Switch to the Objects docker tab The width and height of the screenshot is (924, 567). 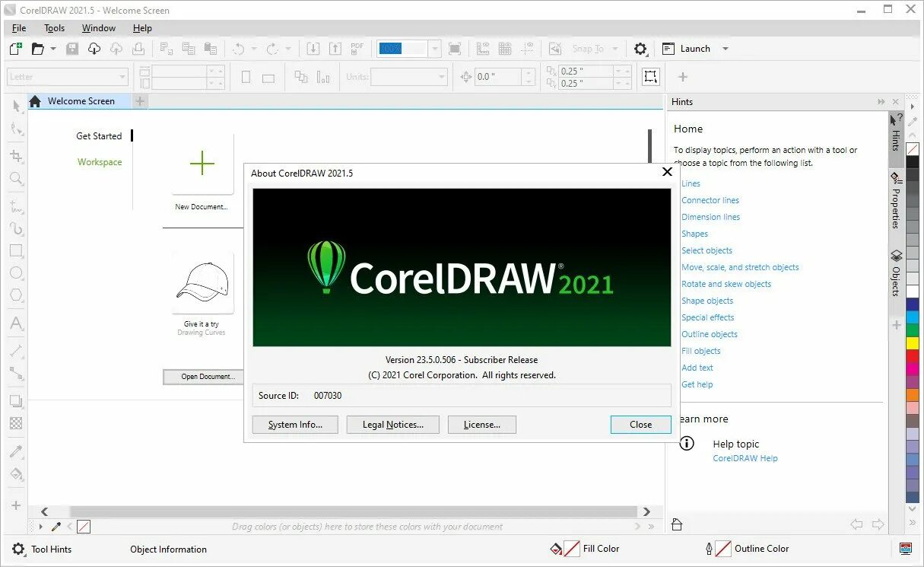pos(896,272)
